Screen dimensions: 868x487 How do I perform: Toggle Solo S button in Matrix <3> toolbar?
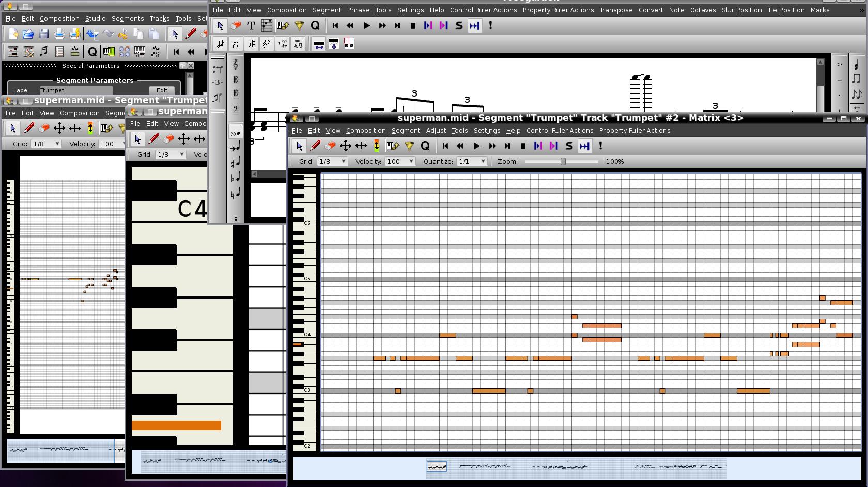(x=569, y=146)
